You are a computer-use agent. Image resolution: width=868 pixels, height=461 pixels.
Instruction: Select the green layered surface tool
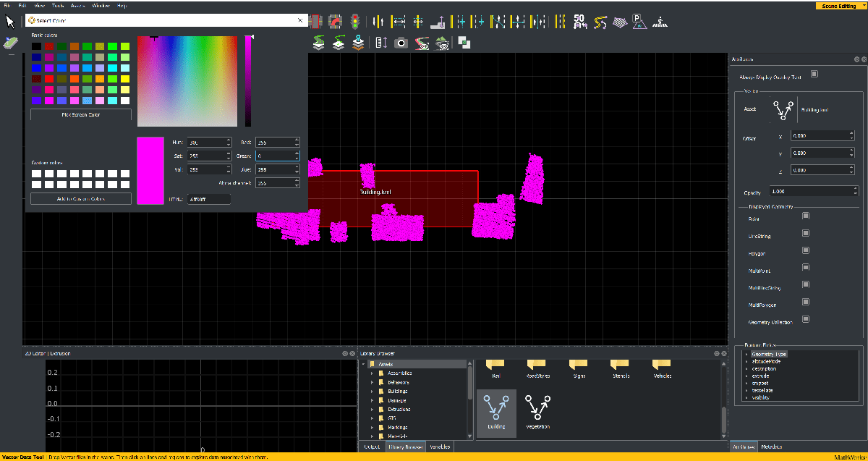(319, 43)
